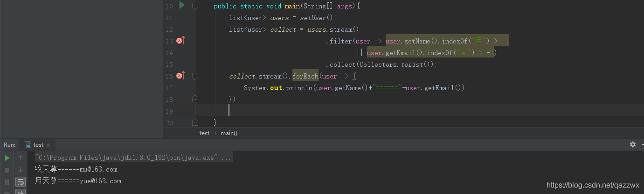Screen dimensions: 644x194
Task: Place the cursor on empty line 19
Action: click(326, 111)
